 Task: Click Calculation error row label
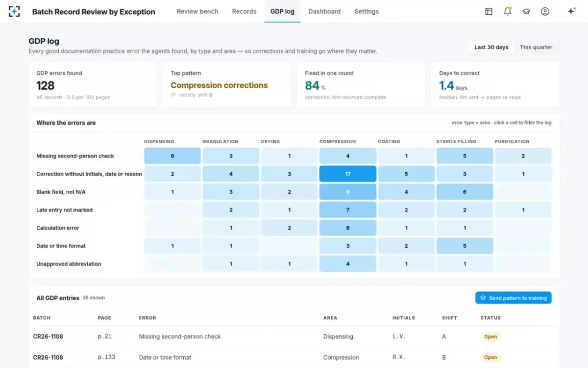point(58,228)
